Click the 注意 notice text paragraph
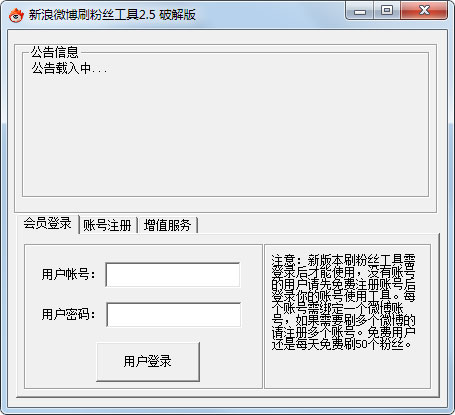 [x=343, y=302]
